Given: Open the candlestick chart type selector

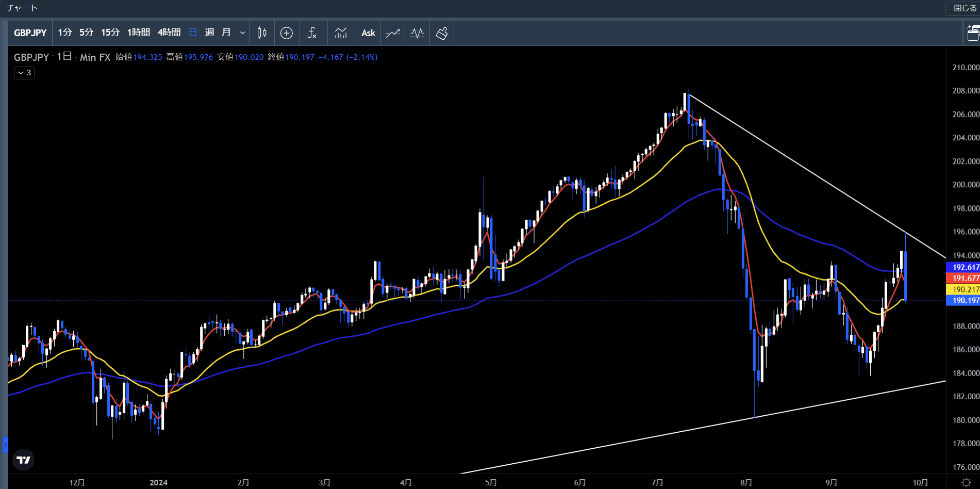Looking at the screenshot, I should tap(262, 33).
